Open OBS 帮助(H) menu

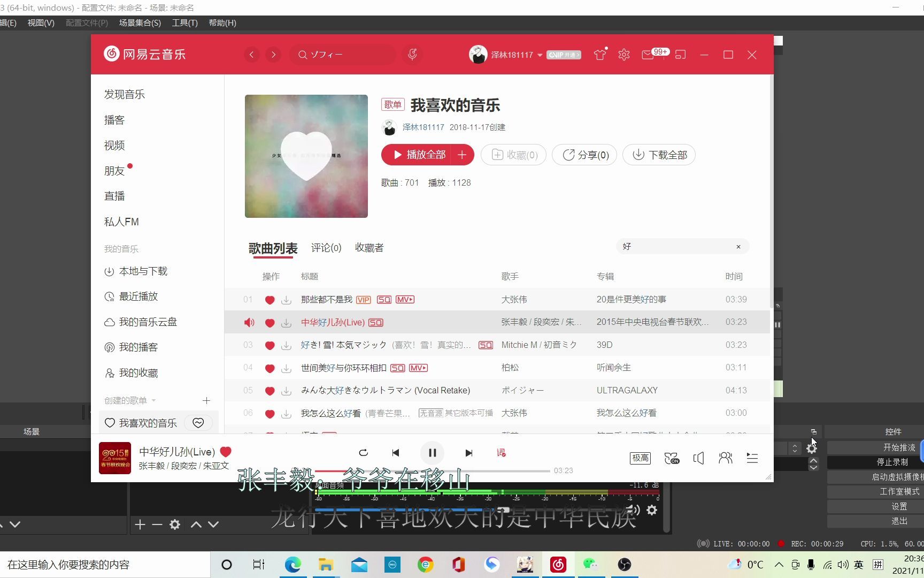tap(222, 22)
